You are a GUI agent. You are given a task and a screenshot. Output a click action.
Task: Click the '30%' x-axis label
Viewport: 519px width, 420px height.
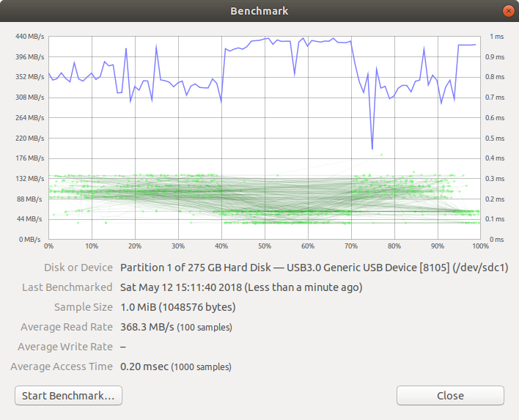pyautogui.click(x=178, y=246)
